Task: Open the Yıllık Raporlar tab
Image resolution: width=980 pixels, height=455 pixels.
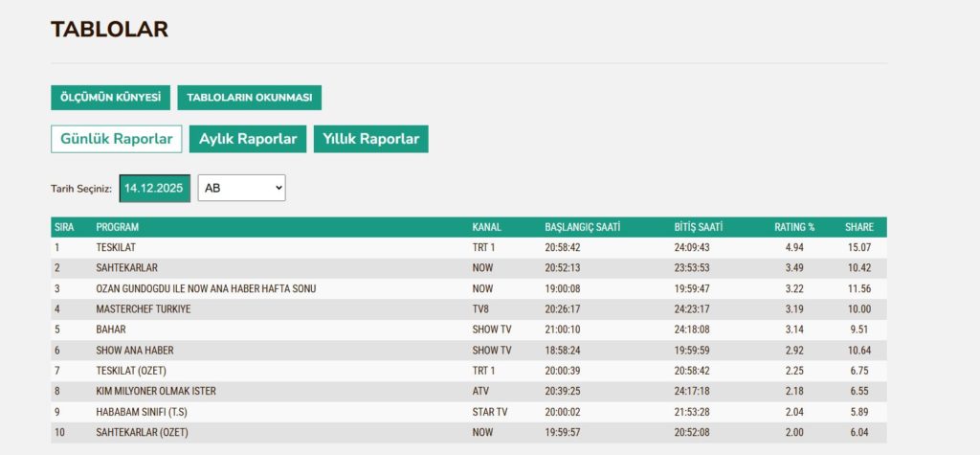Action: point(371,139)
